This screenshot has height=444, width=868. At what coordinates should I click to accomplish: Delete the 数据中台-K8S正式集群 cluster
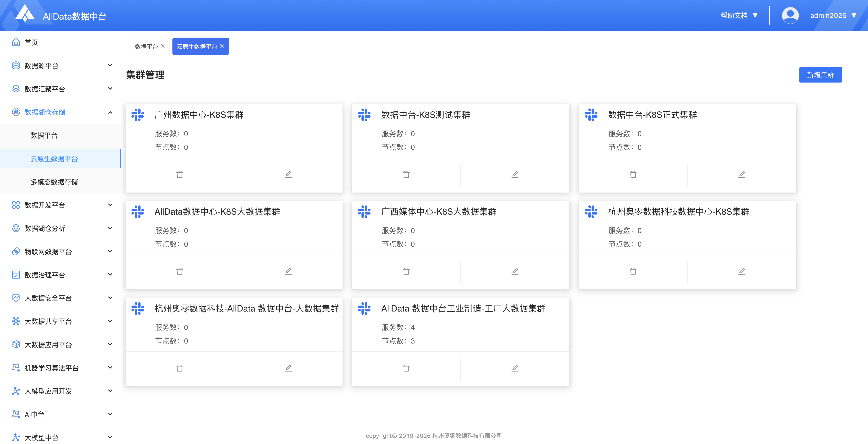(x=633, y=174)
